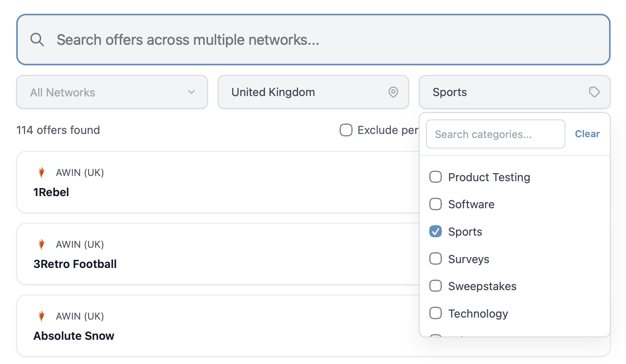
Task: Check the Product Testing category checkbox
Action: [x=435, y=177]
